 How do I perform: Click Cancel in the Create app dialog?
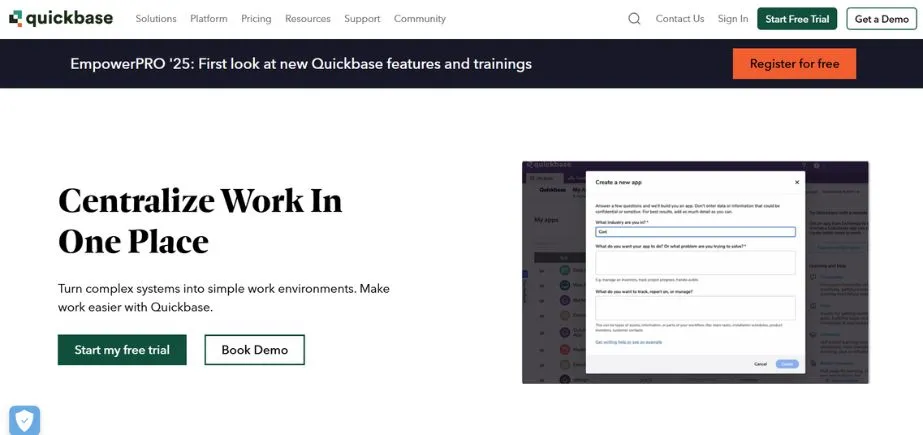tap(760, 364)
